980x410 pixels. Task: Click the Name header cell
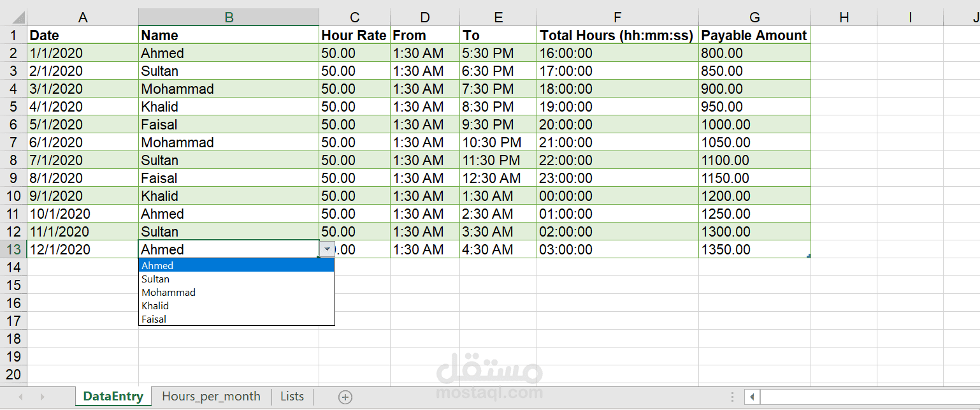pos(229,36)
